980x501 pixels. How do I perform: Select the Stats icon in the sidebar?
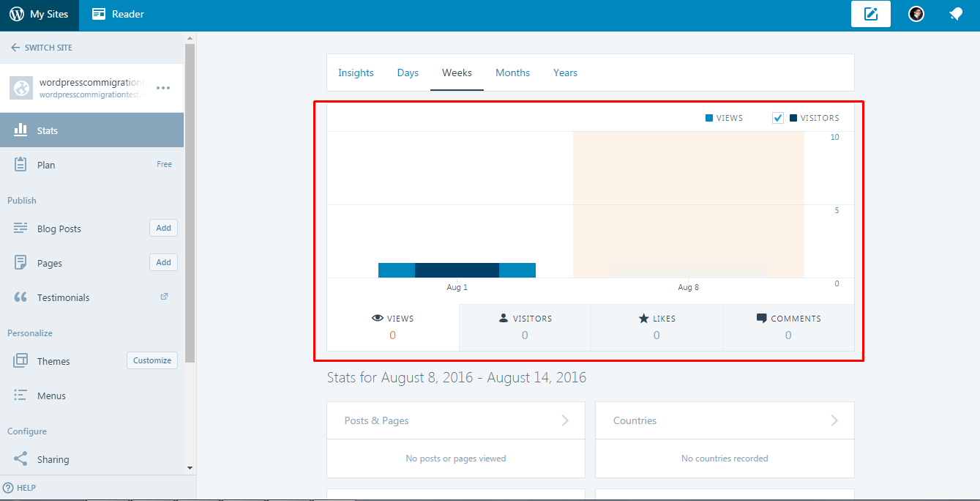22,130
